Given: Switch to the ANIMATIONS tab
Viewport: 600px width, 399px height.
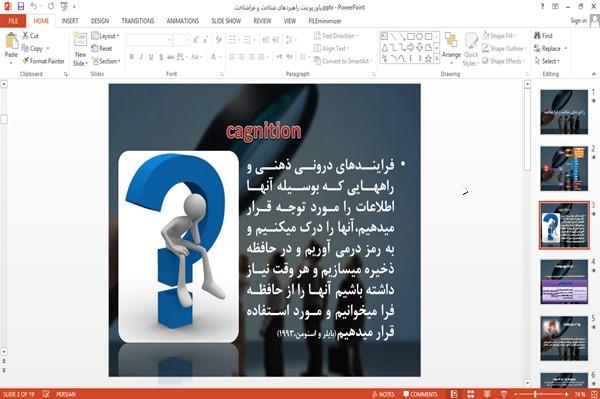Looking at the screenshot, I should coord(183,21).
